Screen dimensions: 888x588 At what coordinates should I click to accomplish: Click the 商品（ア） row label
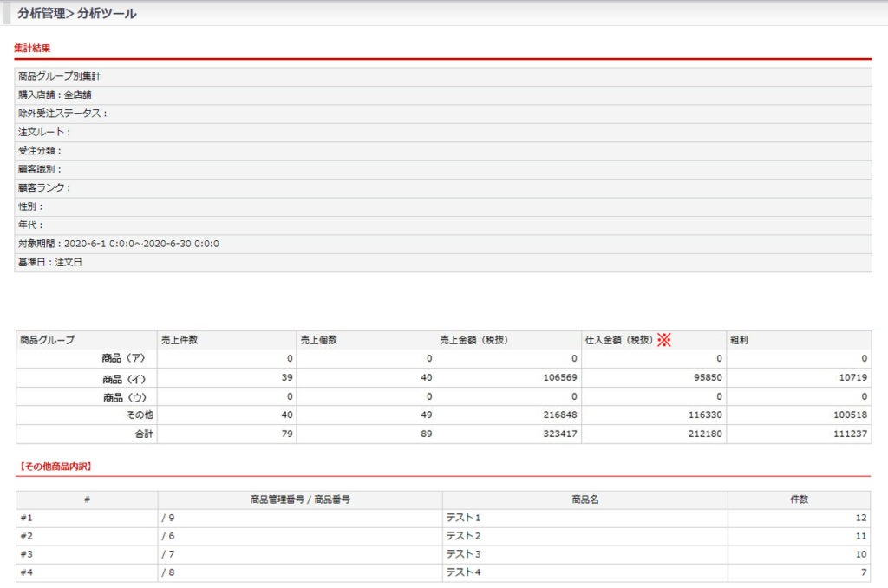pyautogui.click(x=124, y=358)
